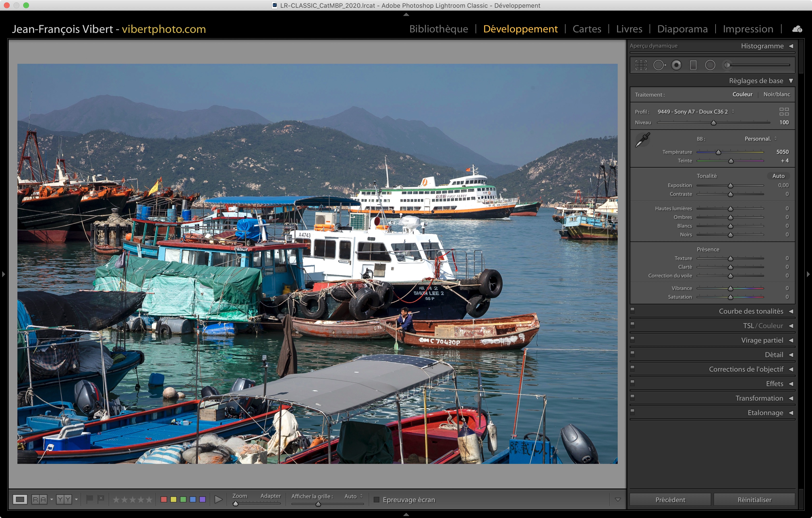Click the Réinitialiser button
Viewport: 812px width, 518px height.
pos(754,499)
